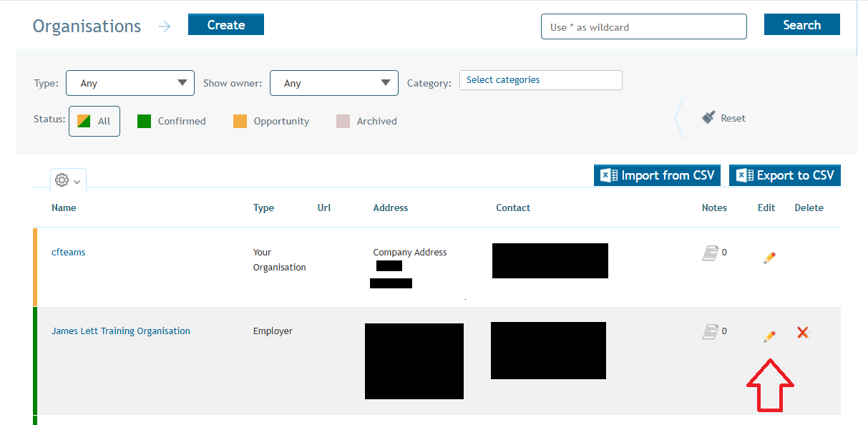Click the Address column header

click(391, 207)
